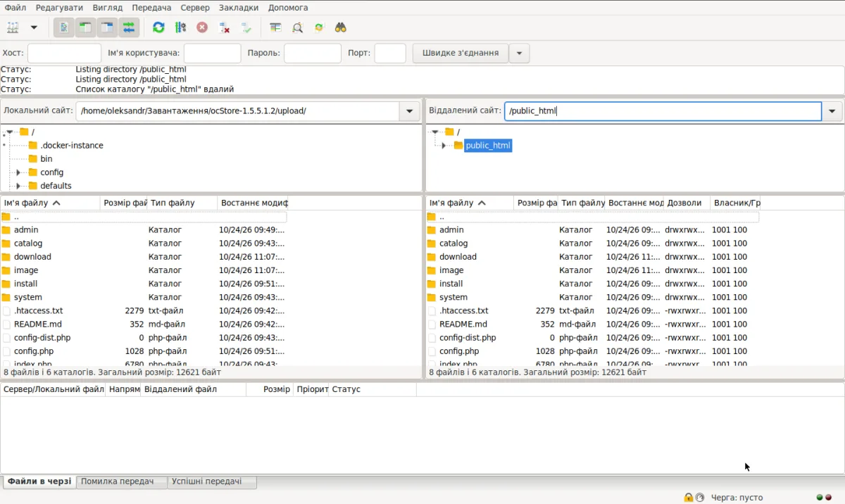845x504 pixels.
Task: Expand the config folder in local tree
Action: (18, 172)
